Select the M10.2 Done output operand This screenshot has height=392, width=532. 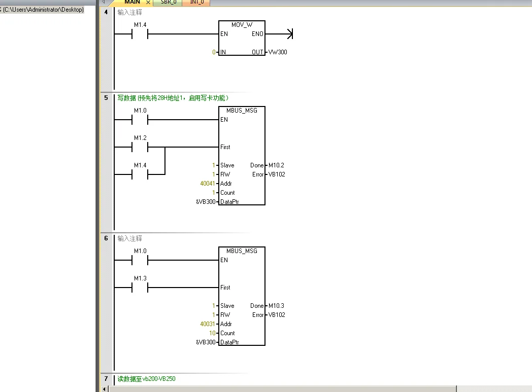pyautogui.click(x=276, y=165)
